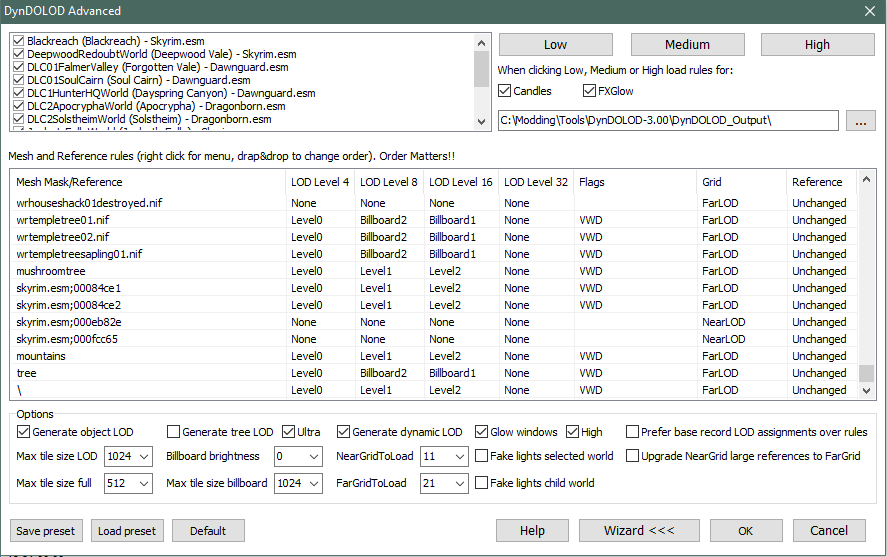The height and width of the screenshot is (557, 887).
Task: Select the skyrim.esm;000eb82e rule
Action: tap(433, 322)
